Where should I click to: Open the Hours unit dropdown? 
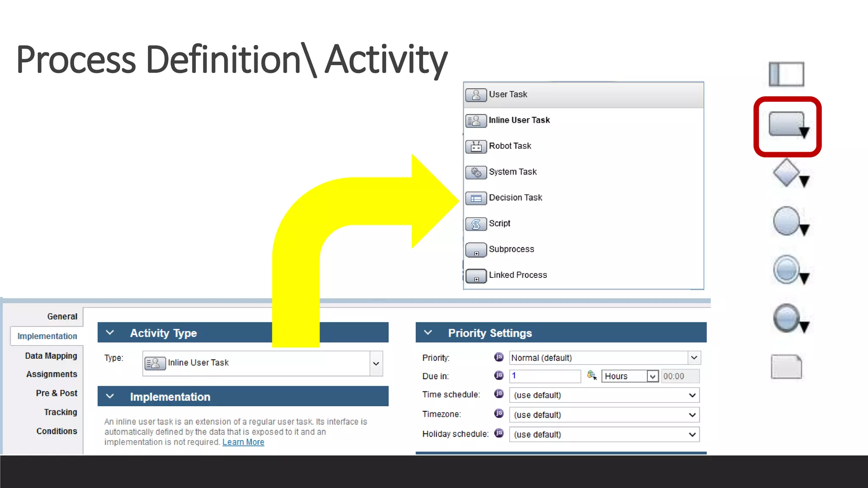(x=653, y=376)
